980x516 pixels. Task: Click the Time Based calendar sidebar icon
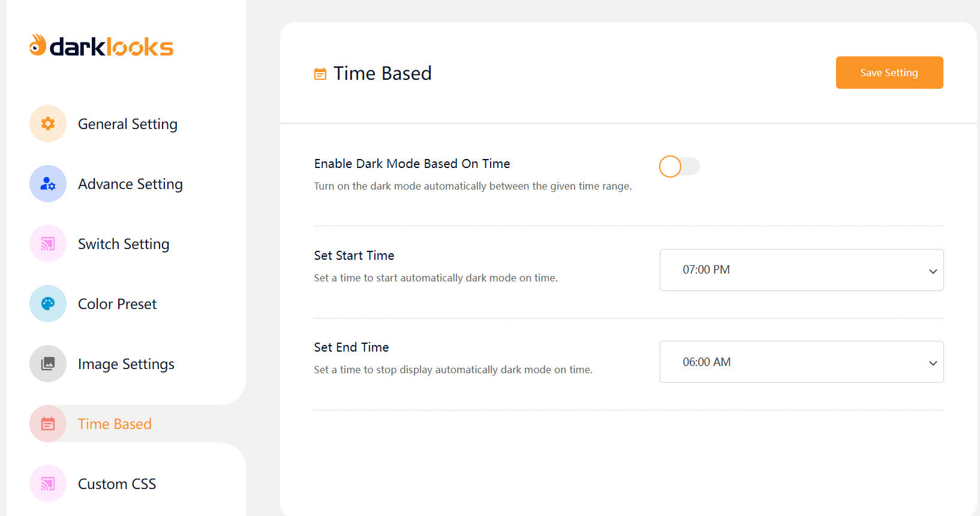[x=48, y=424]
